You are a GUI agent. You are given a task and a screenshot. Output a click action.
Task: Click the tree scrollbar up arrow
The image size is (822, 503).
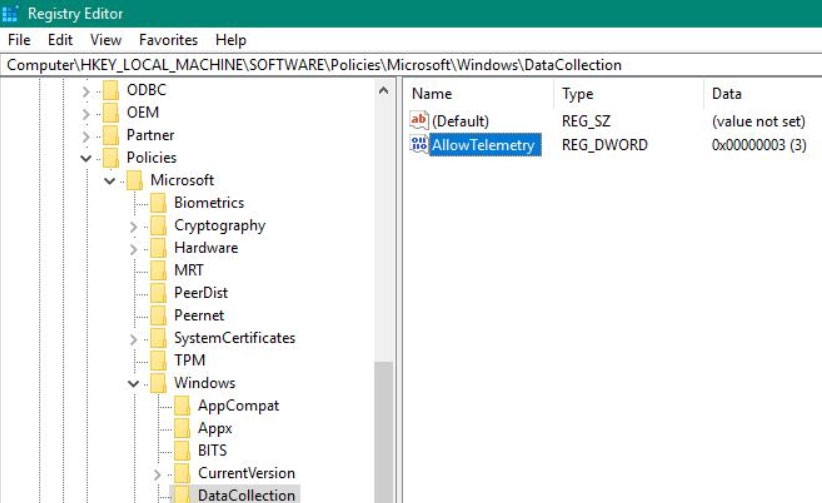(x=384, y=90)
